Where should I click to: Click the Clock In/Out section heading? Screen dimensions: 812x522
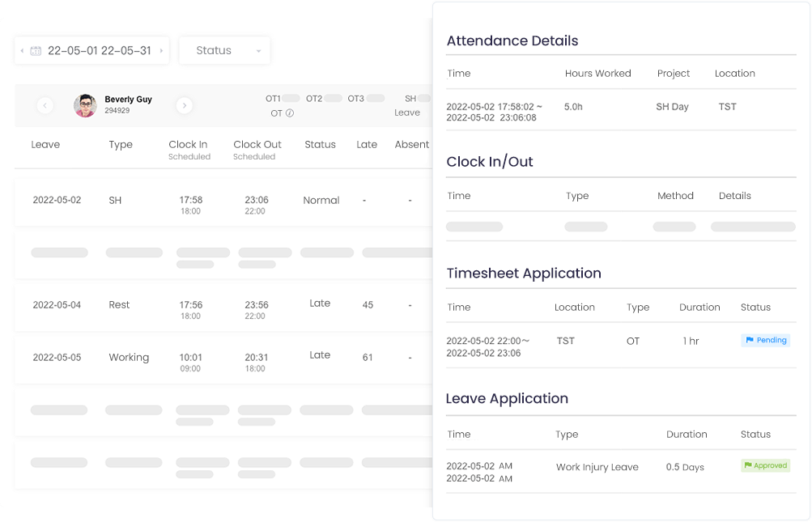click(489, 162)
